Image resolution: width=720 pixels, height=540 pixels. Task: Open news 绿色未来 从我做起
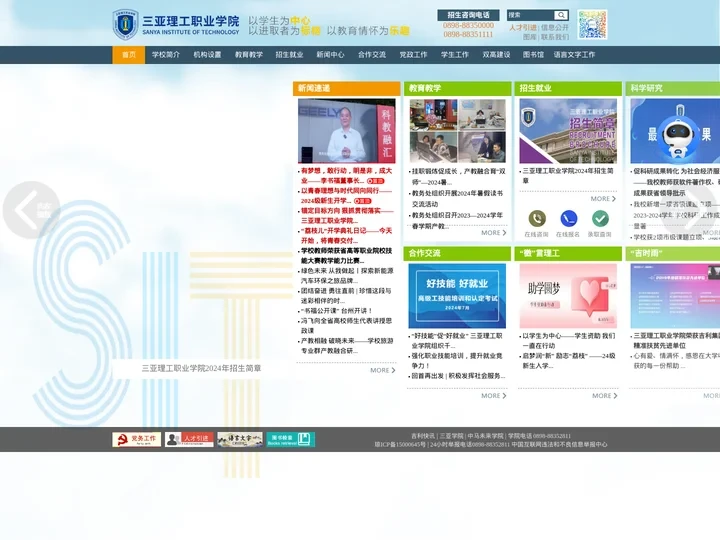(x=346, y=276)
